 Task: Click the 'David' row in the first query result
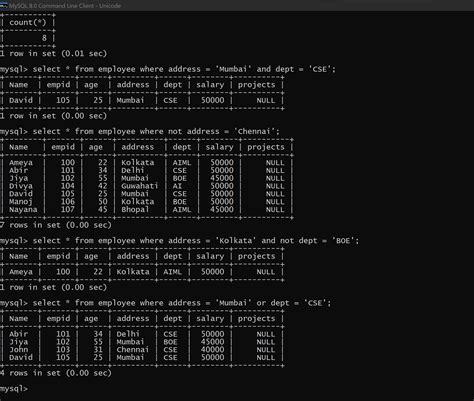142,100
